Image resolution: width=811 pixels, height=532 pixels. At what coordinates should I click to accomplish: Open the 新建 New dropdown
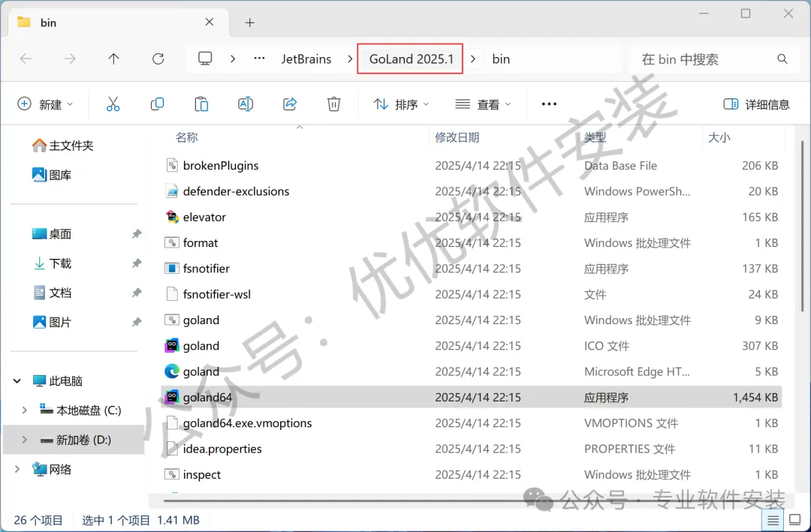pos(45,104)
